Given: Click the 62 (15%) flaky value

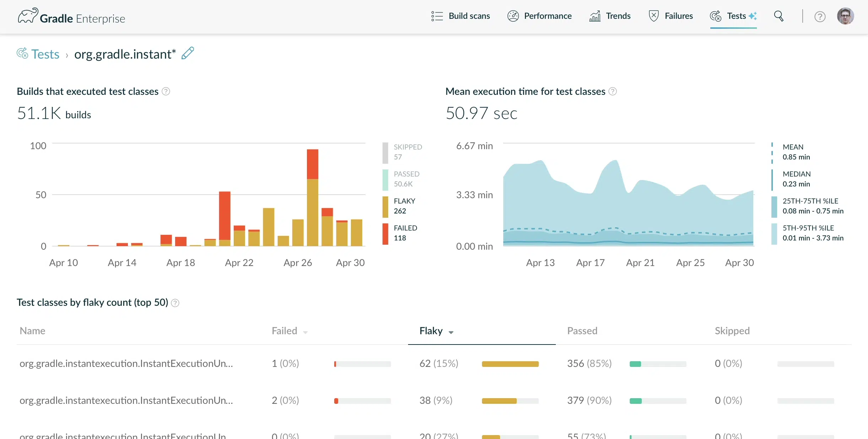Looking at the screenshot, I should (439, 363).
